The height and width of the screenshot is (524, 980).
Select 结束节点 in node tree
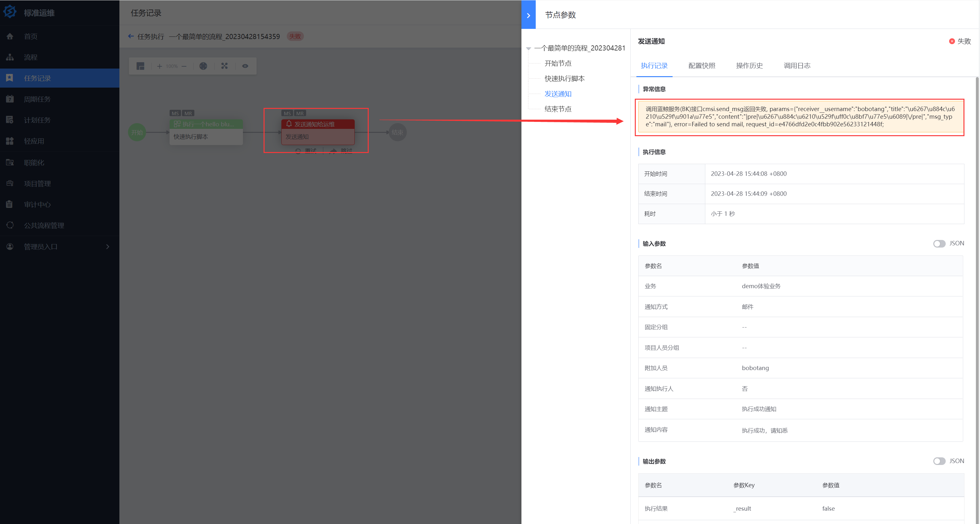[x=558, y=109]
